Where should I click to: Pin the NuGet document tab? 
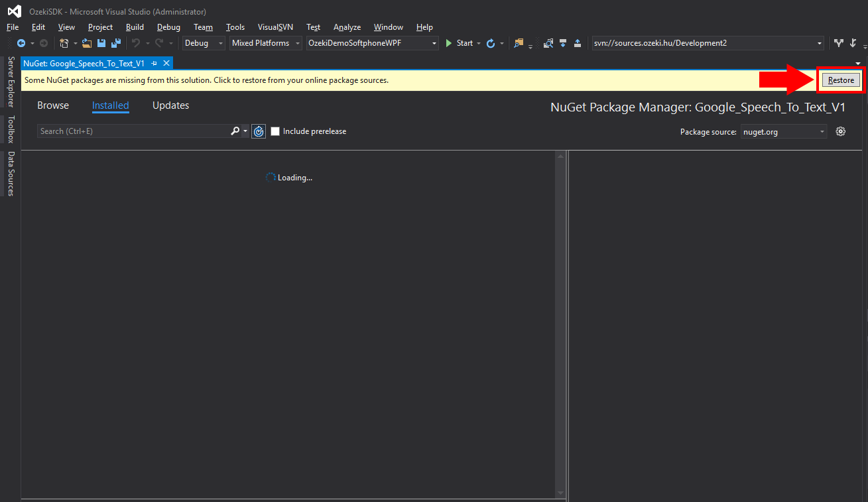[x=154, y=63]
